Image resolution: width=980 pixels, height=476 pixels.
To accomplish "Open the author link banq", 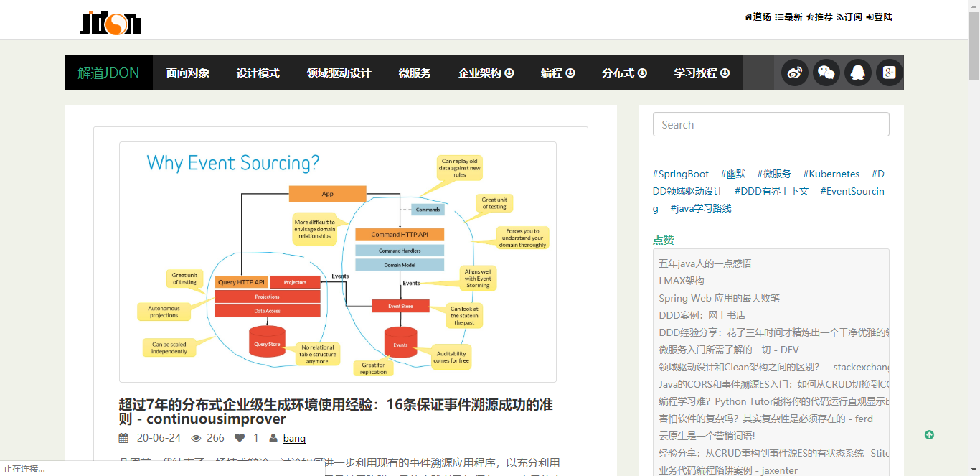I will 294,438.
